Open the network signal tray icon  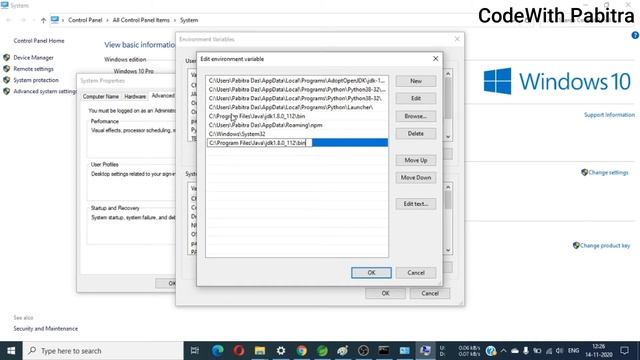(x=549, y=351)
